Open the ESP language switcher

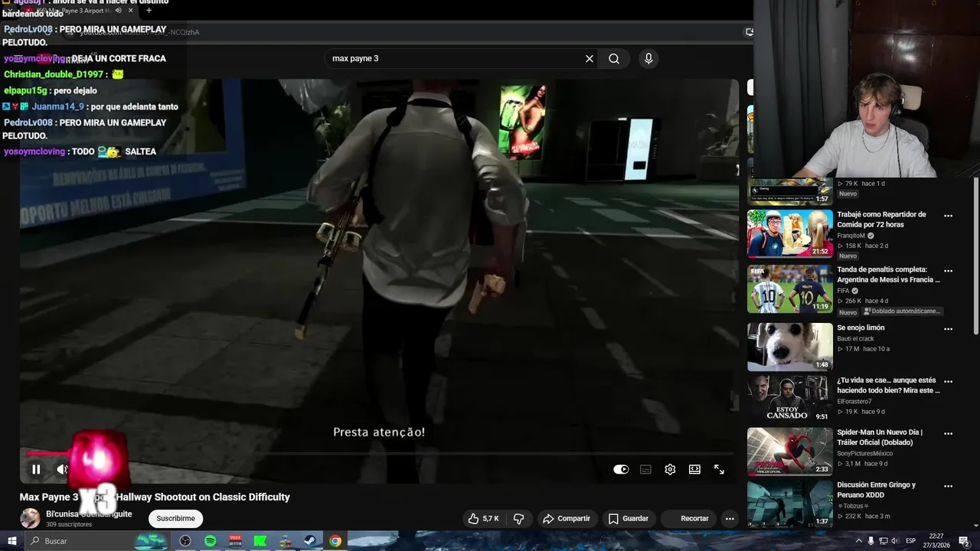911,541
